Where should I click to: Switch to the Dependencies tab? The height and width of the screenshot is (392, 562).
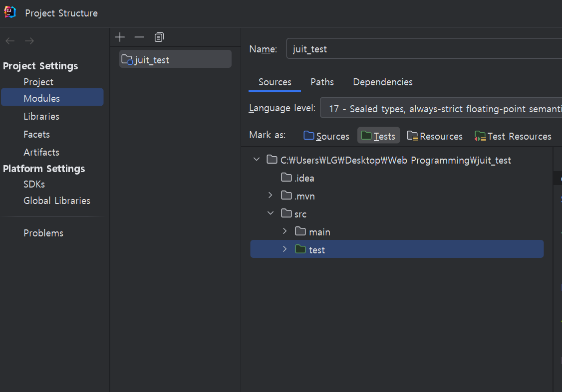click(x=383, y=82)
